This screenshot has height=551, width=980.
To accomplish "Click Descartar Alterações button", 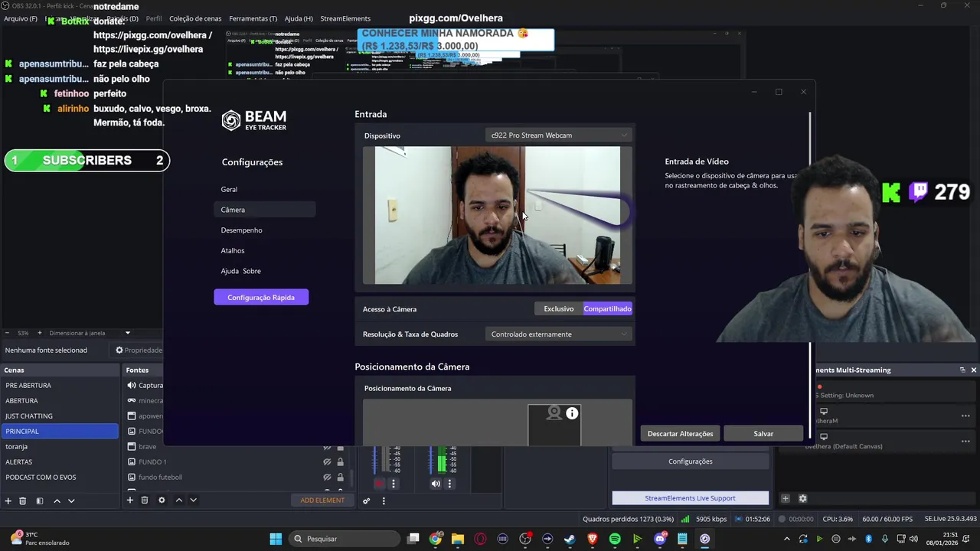I will 680,434.
